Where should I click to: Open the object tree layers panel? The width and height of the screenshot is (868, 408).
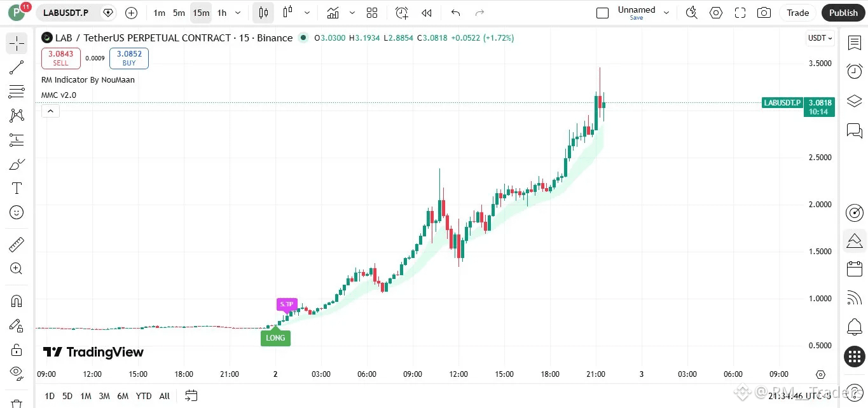pos(855,100)
